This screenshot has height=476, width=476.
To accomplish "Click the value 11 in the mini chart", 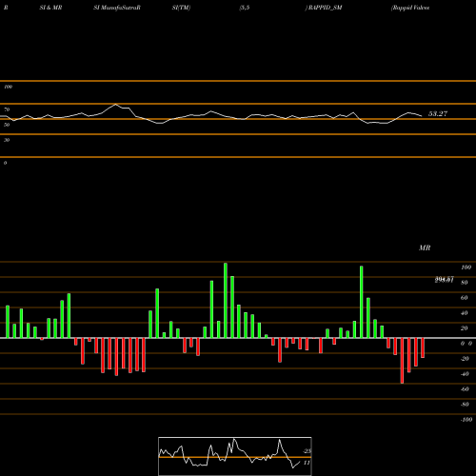I will 307,463.
